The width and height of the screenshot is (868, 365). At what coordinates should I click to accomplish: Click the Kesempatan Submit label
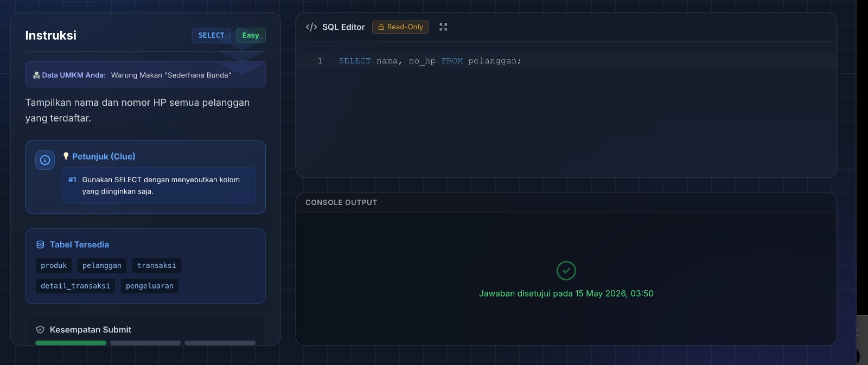(91, 330)
